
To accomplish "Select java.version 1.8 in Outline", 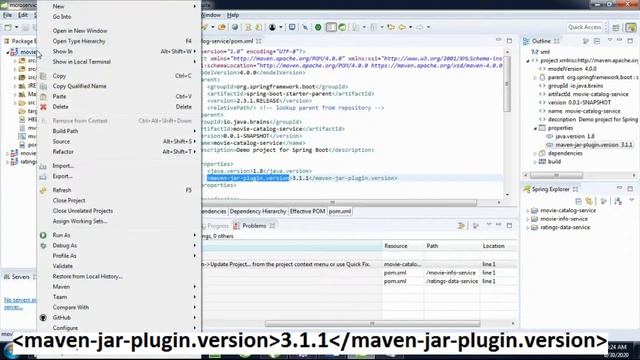I will pos(575,136).
